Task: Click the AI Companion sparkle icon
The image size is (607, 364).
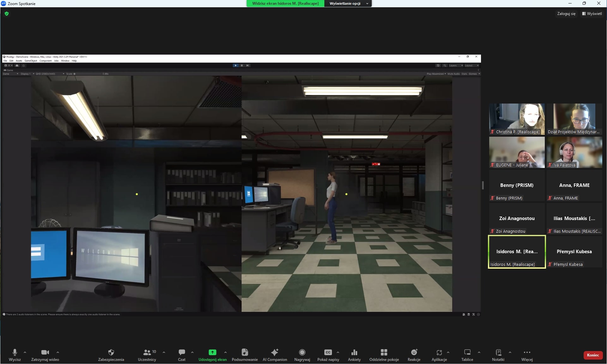Action: (x=275, y=352)
